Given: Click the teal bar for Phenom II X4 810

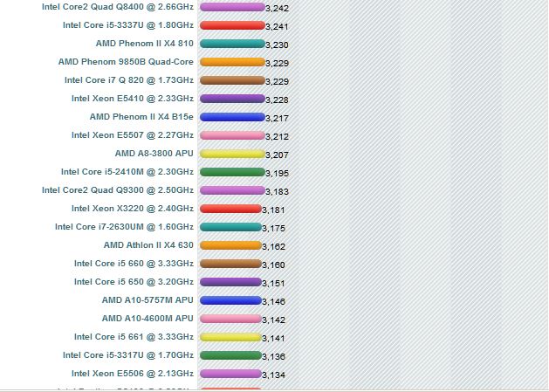Looking at the screenshot, I should point(232,44).
